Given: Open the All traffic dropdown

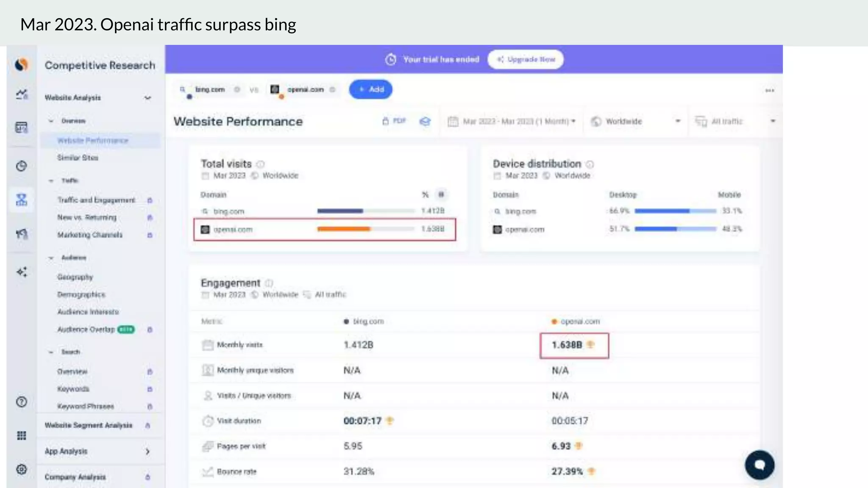Looking at the screenshot, I should point(735,122).
